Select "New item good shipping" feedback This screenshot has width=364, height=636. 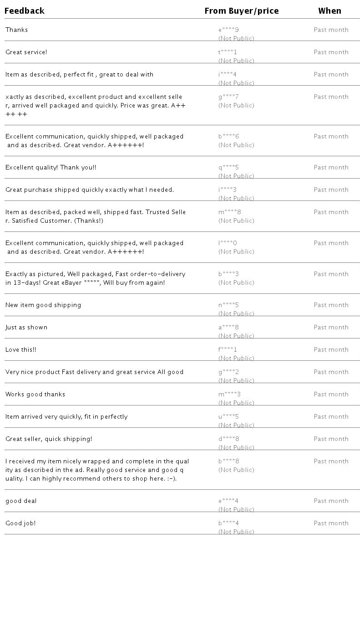pyautogui.click(x=43, y=305)
